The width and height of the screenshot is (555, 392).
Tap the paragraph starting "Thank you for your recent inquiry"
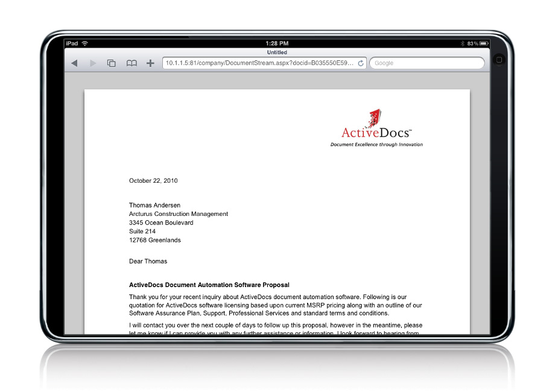[x=275, y=305]
